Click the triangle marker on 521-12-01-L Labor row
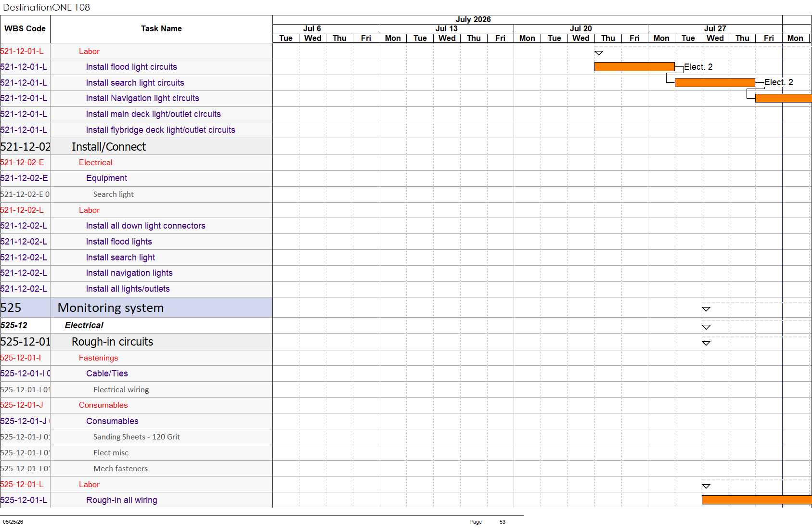Screen dimensions: 812x528 (599, 53)
